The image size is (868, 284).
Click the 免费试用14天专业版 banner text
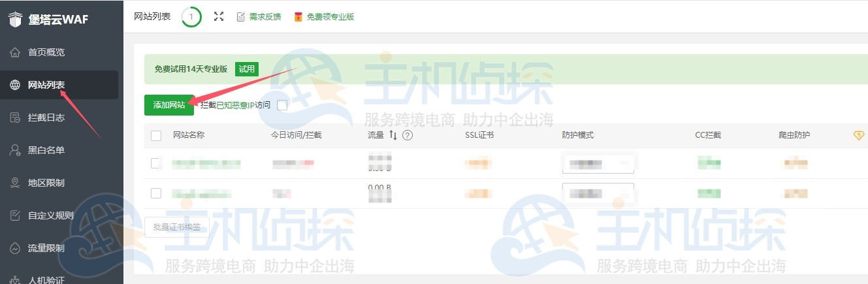(x=191, y=69)
